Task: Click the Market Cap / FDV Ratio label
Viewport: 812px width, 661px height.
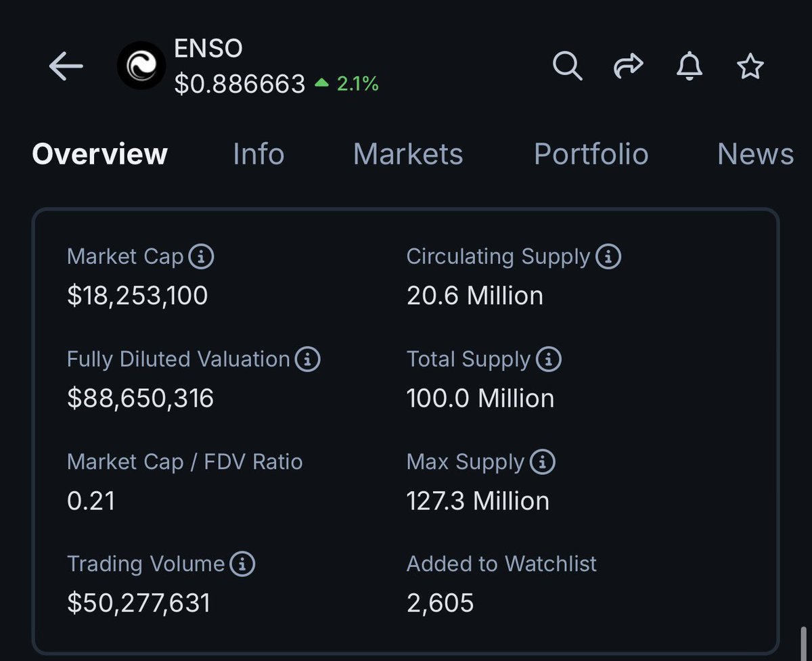Action: 185,462
